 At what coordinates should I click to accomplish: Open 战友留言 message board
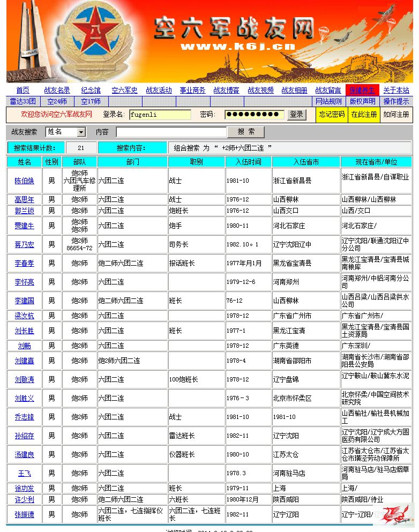(x=328, y=90)
